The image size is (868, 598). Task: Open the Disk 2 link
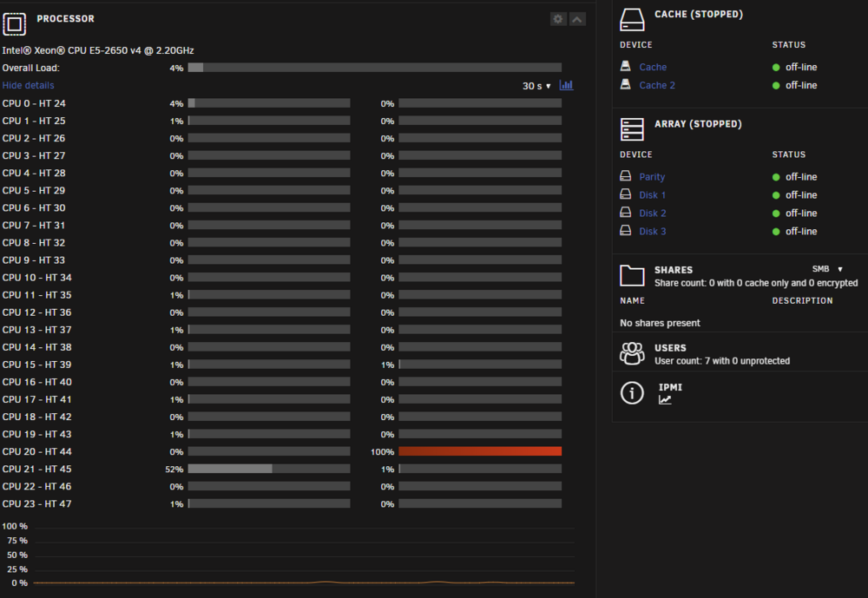(x=653, y=214)
